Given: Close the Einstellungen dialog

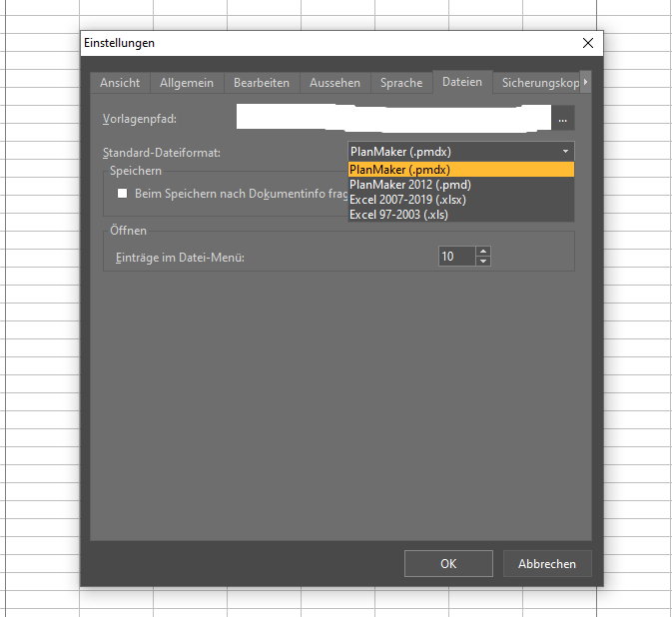Looking at the screenshot, I should pyautogui.click(x=587, y=43).
